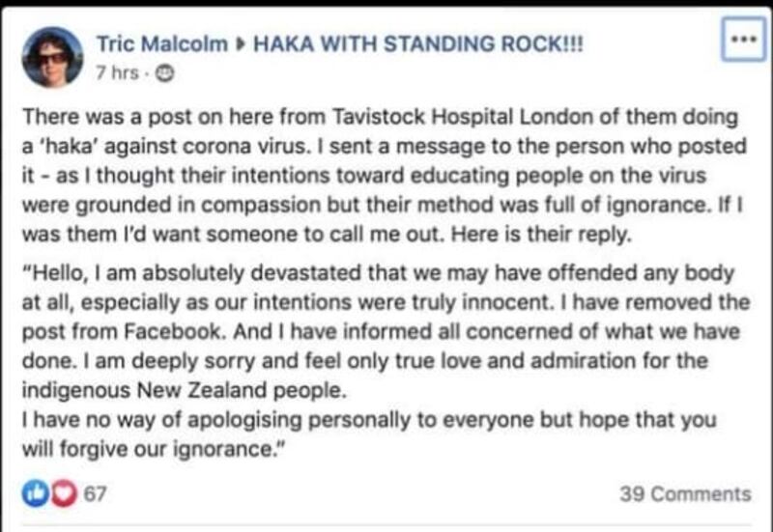Click the group privacy icon beside the timestamp
The image size is (773, 532).
click(165, 74)
